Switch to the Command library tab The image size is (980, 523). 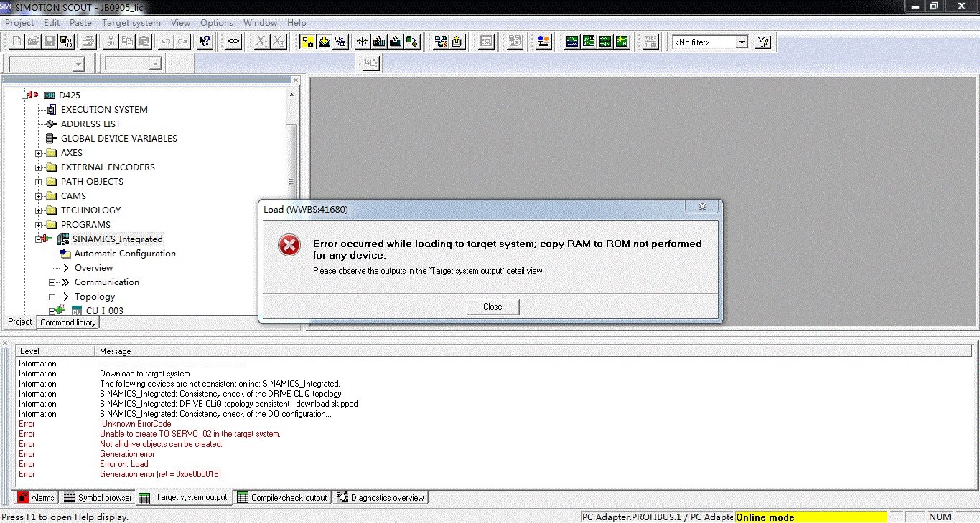pyautogui.click(x=68, y=323)
